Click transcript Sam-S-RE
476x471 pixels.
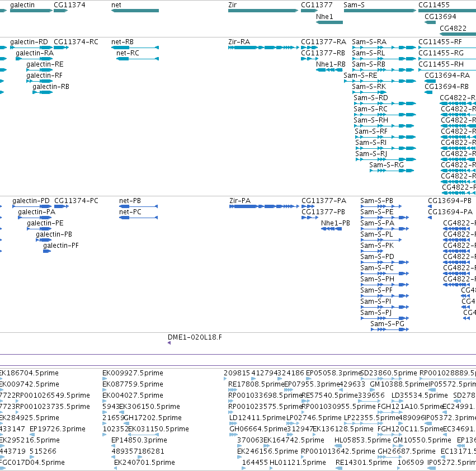(380, 81)
